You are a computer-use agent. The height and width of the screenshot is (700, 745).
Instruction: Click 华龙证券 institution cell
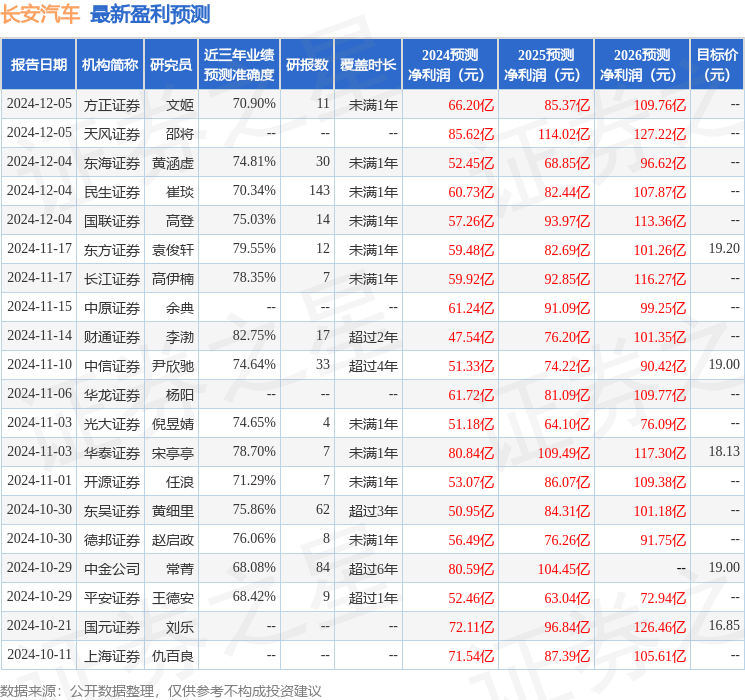click(x=112, y=395)
